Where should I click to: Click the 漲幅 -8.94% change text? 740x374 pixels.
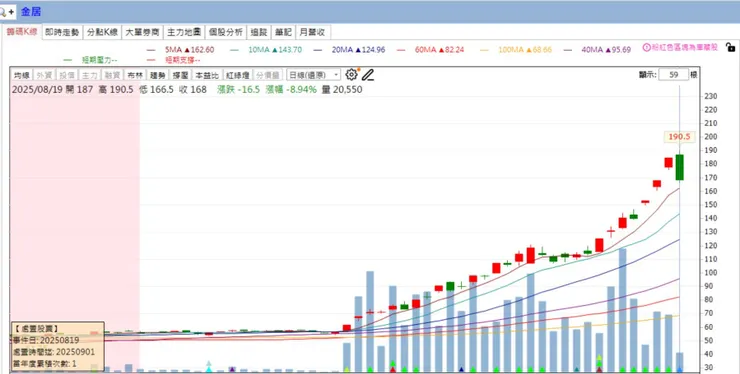pos(291,89)
